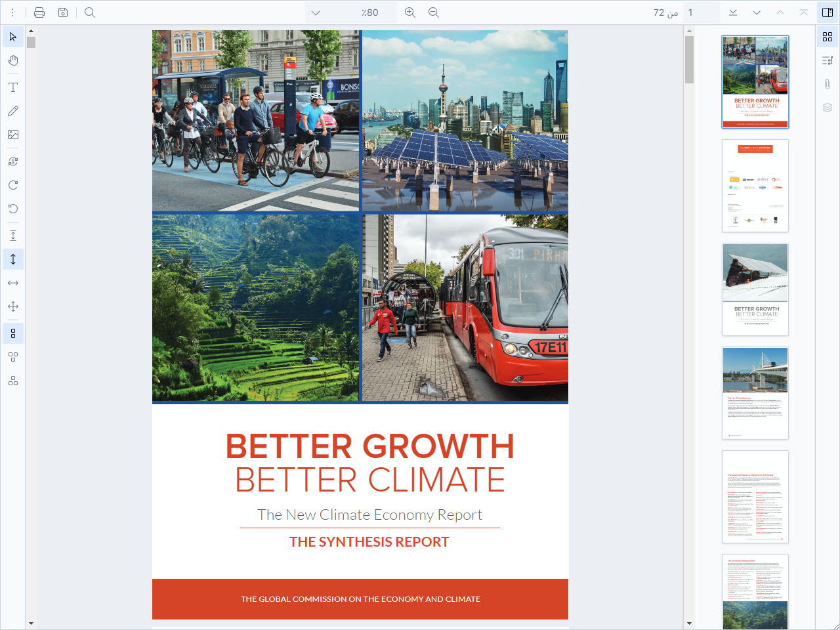The width and height of the screenshot is (840, 630).
Task: Click down arrow of the thumbnail scrollbar
Action: (x=689, y=623)
